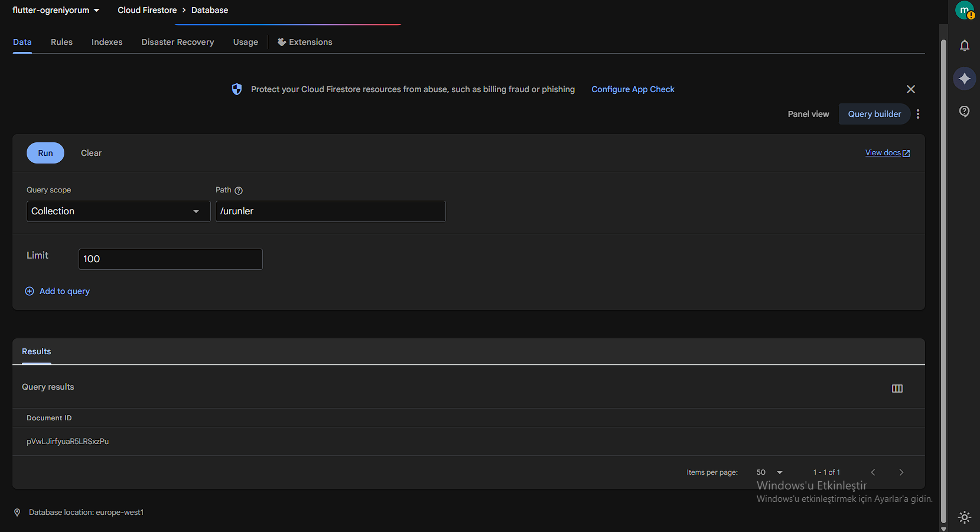Screen dimensions: 980x532
Task: Open the user account avatar
Action: 965,10
